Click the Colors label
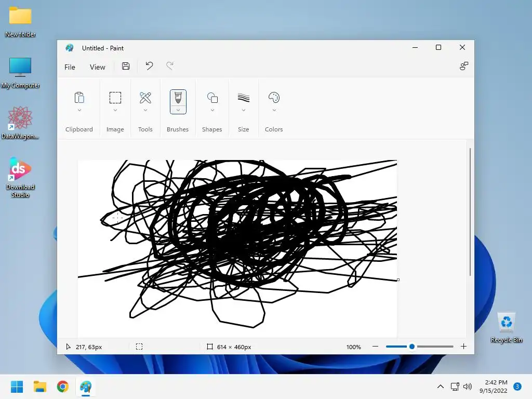Image resolution: width=532 pixels, height=399 pixels. click(274, 129)
